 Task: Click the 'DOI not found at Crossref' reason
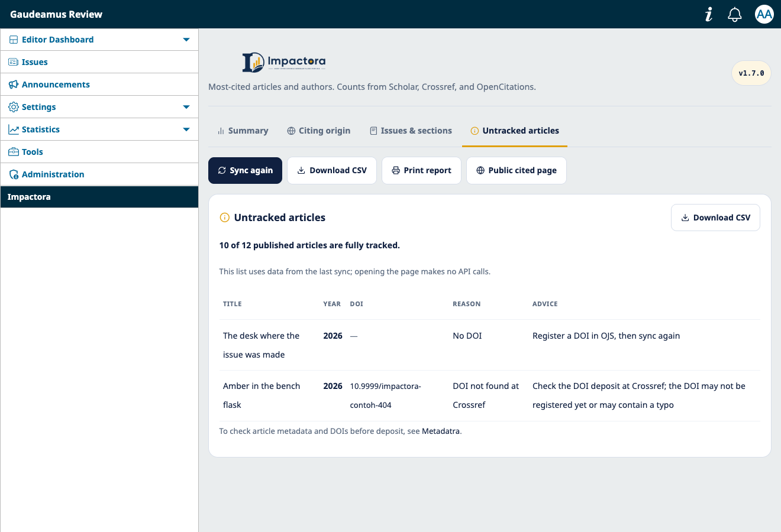click(486, 395)
